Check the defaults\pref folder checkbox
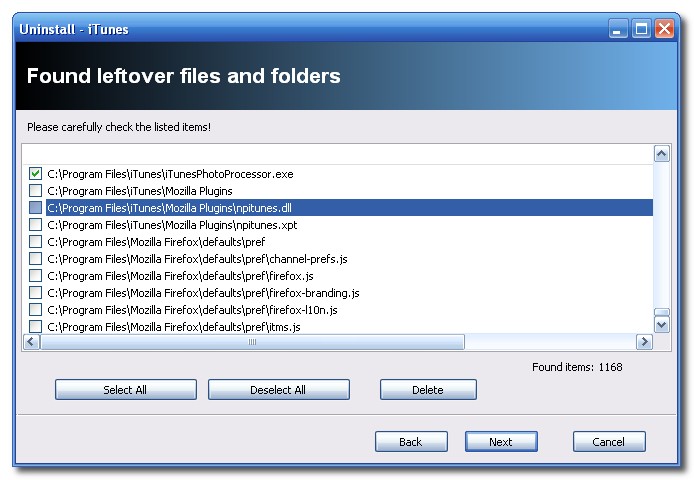This screenshot has height=480, width=694. 35,241
